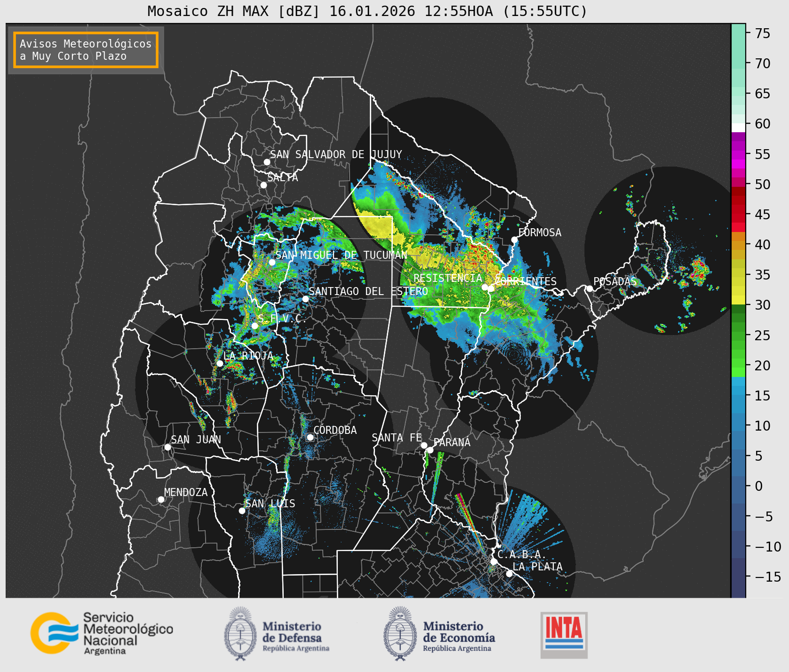Click the 0 dBZ label on color scale
789x672 pixels.
(759, 486)
